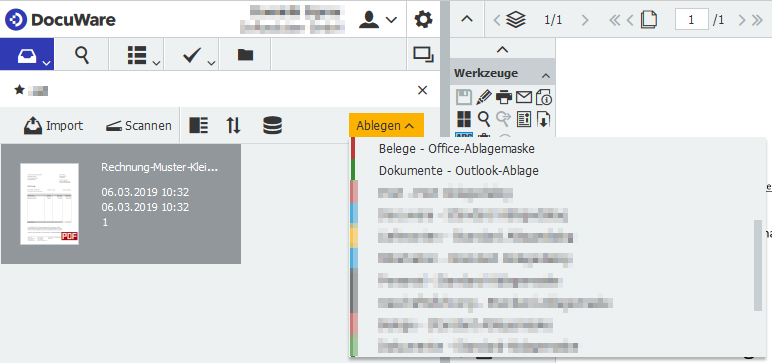Click the page number input field

pos(692,20)
